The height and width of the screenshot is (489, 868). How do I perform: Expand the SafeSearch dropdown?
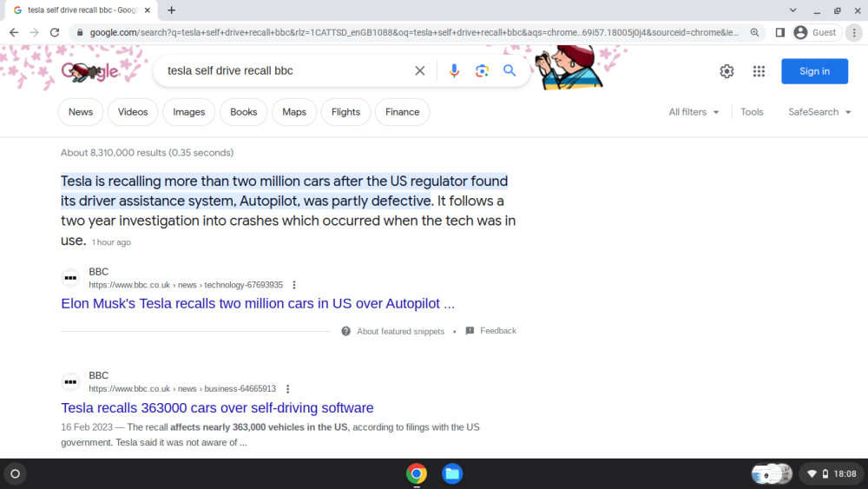[x=820, y=112]
